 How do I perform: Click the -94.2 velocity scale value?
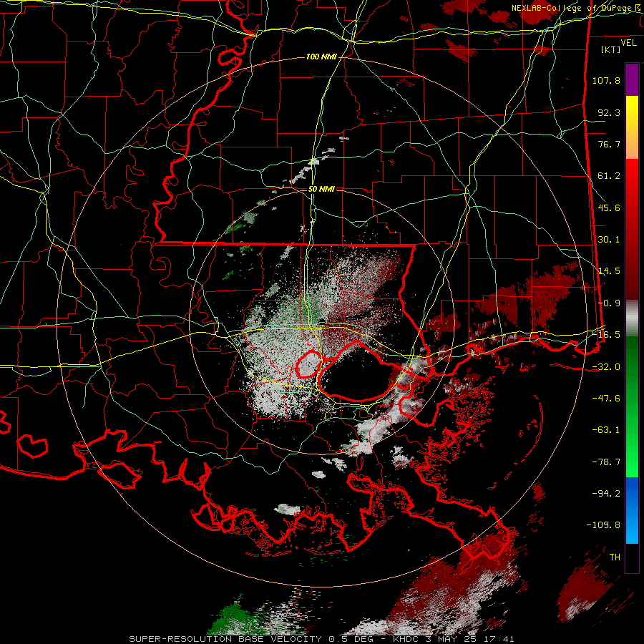606,493
